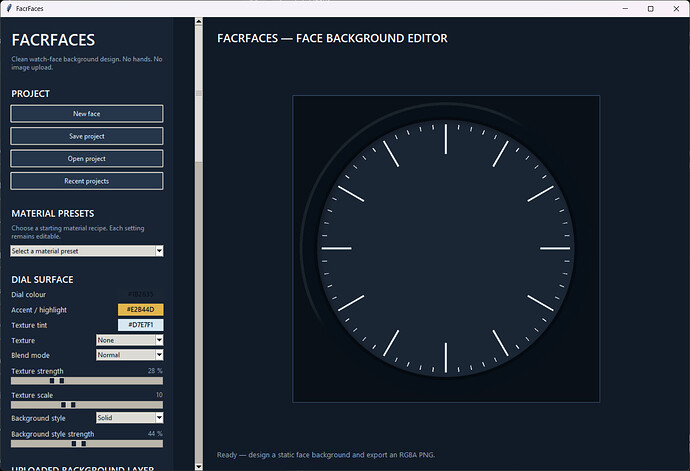
Task: Click the Background style strength slider
Action: pyautogui.click(x=87, y=444)
